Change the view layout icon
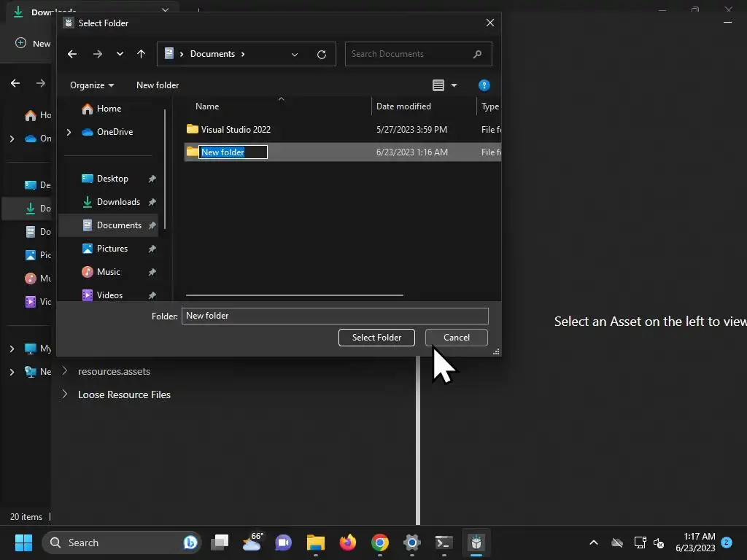This screenshot has width=747, height=560. [x=438, y=85]
